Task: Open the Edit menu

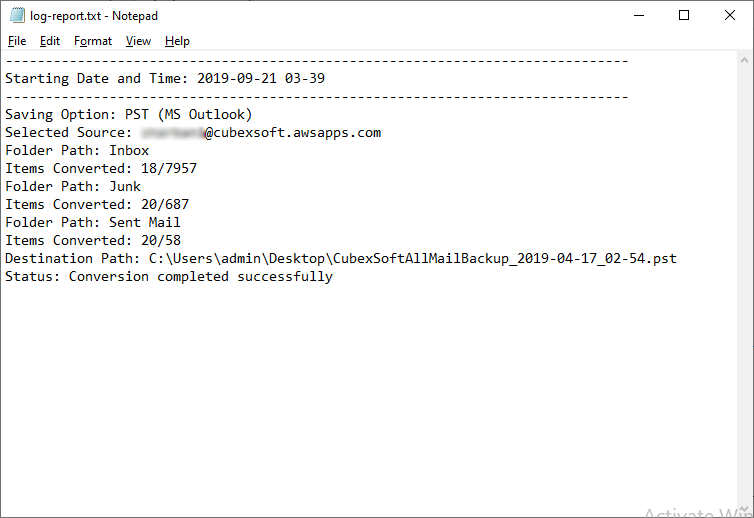Action: point(50,41)
